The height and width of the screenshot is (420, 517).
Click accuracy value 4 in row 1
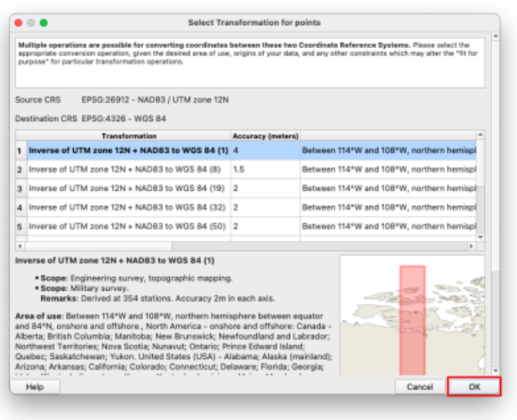(266, 150)
